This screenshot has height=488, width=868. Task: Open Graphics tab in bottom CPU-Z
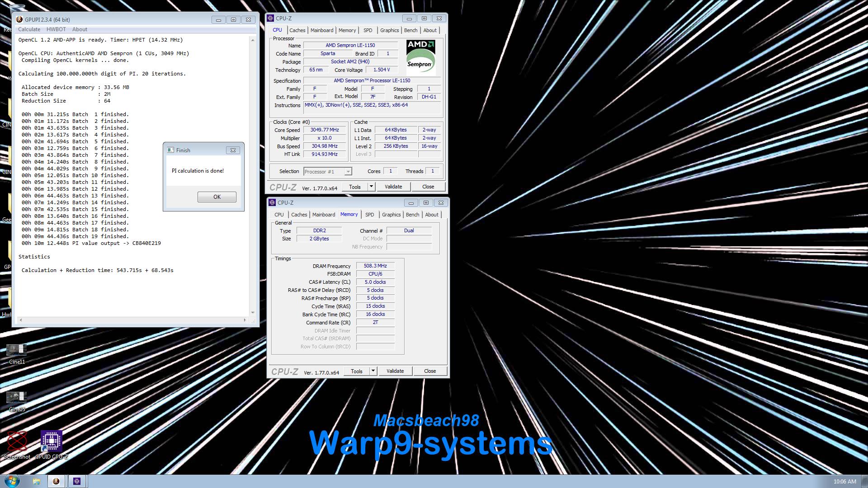tap(391, 215)
